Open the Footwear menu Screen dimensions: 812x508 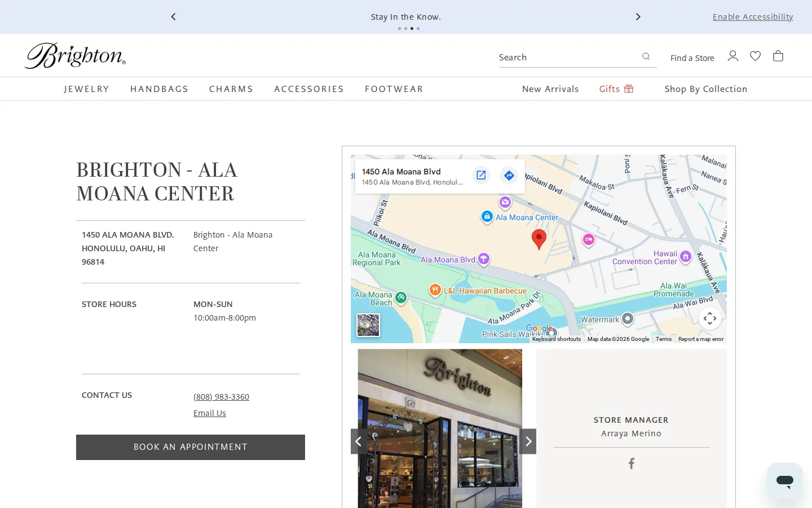[x=394, y=89]
